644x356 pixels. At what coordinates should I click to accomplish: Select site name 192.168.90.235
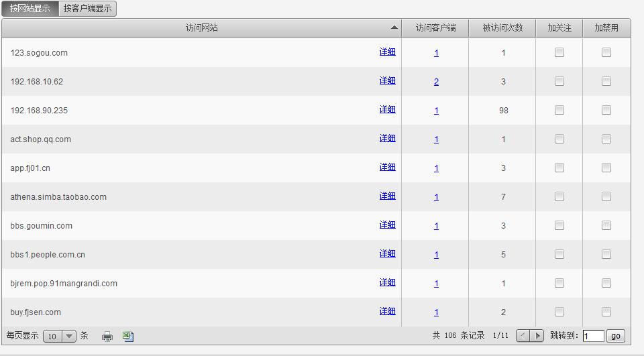point(39,111)
